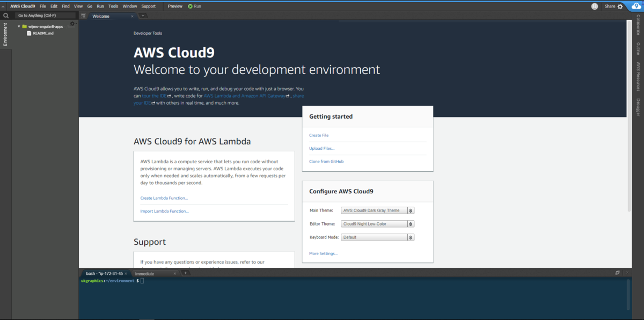Open the Environment side panel tab

click(5, 34)
